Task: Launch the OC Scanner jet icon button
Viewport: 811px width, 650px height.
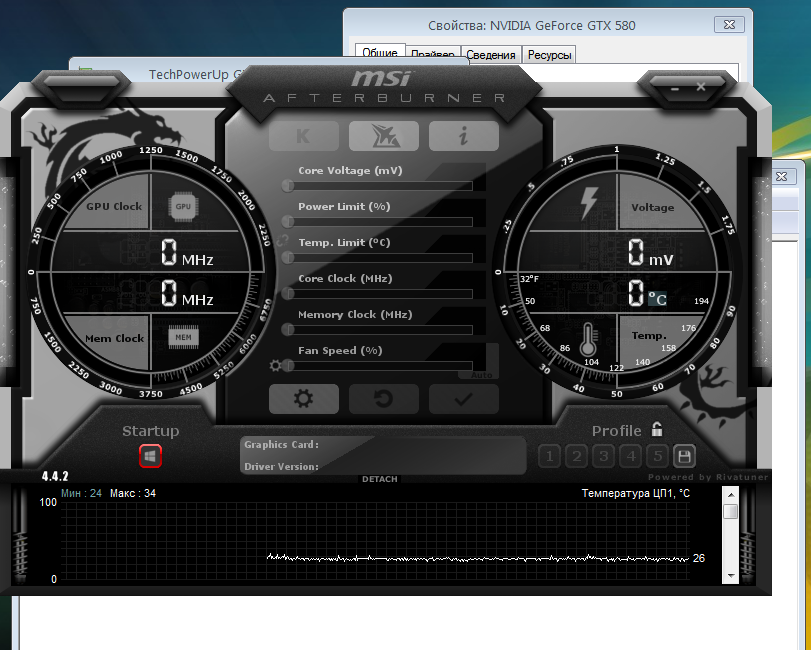Action: (x=384, y=136)
